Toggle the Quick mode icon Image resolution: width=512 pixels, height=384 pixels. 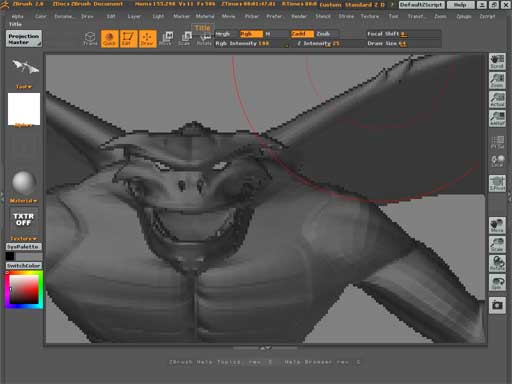[109, 39]
